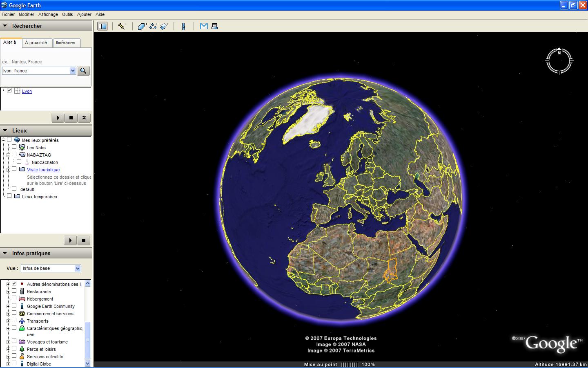Print the current view
Screen dimensions: 588x368
click(214, 26)
